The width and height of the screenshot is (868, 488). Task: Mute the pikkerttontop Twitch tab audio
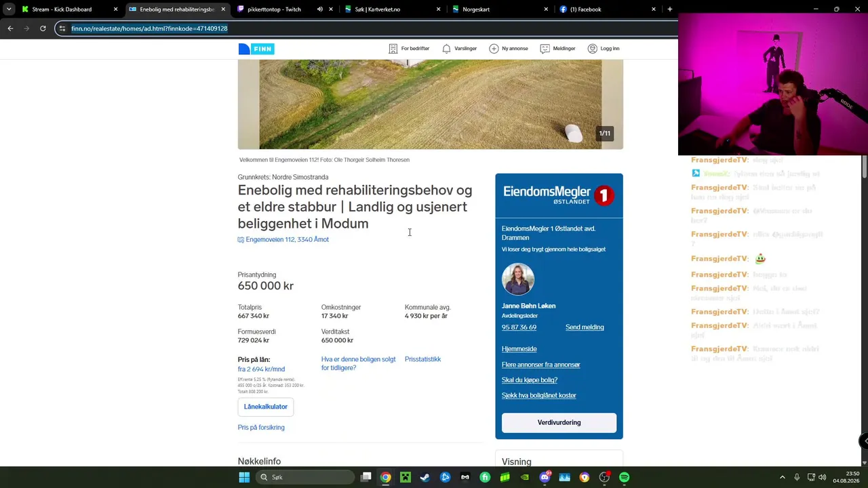(x=320, y=9)
